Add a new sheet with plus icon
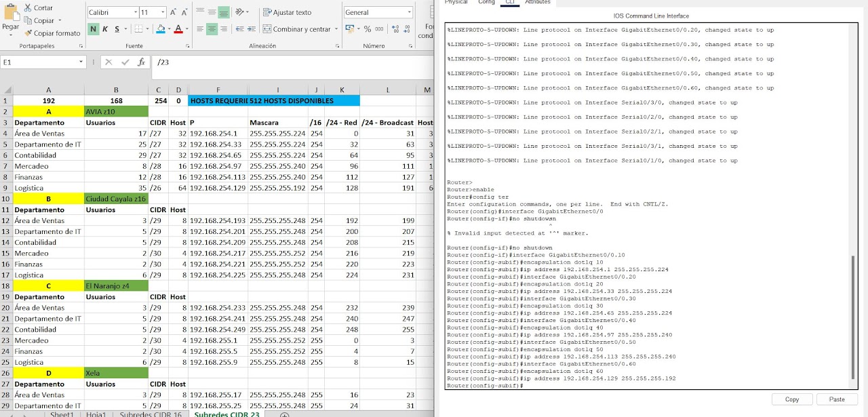 284,414
